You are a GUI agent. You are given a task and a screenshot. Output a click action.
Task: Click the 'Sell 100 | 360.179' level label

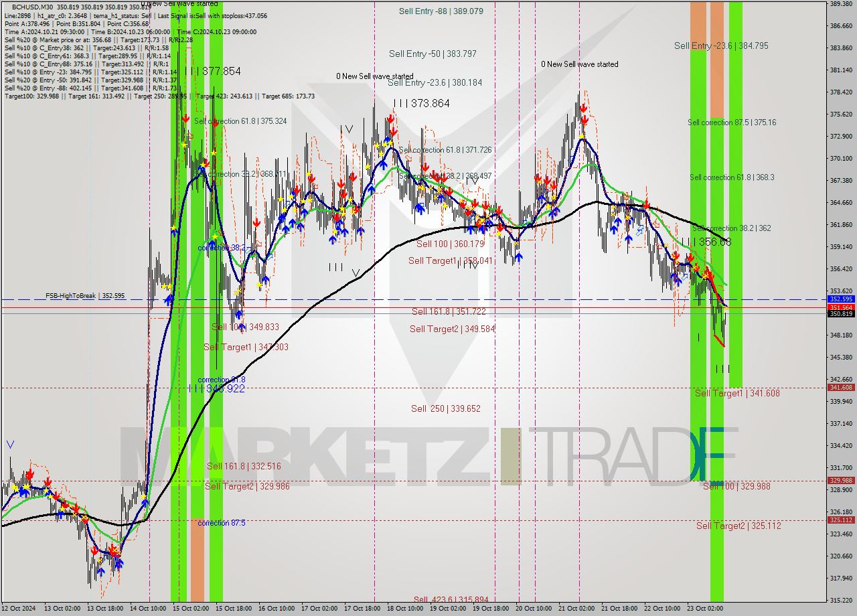pos(450,244)
